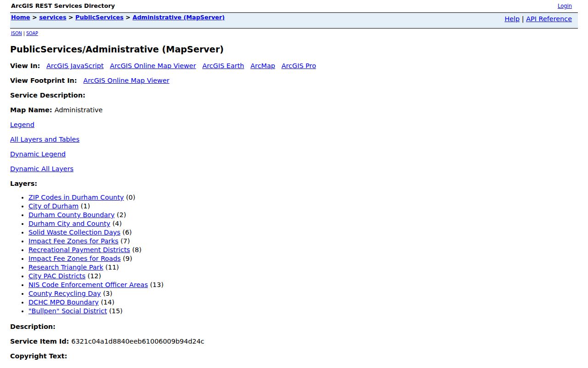Image resolution: width=588 pixels, height=368 pixels.
Task: Open Impact Fee Zones for Parks layer
Action: coord(73,241)
